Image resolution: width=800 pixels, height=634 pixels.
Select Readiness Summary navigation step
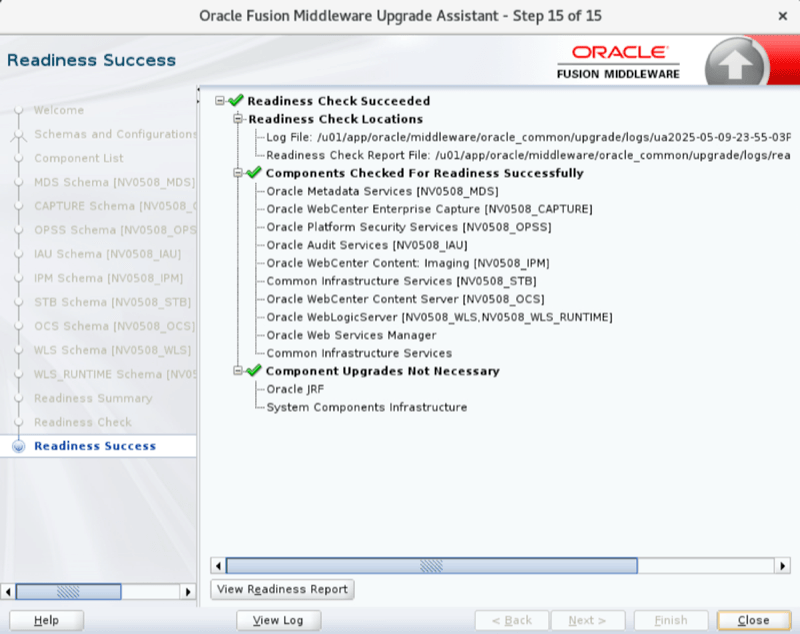tap(93, 398)
